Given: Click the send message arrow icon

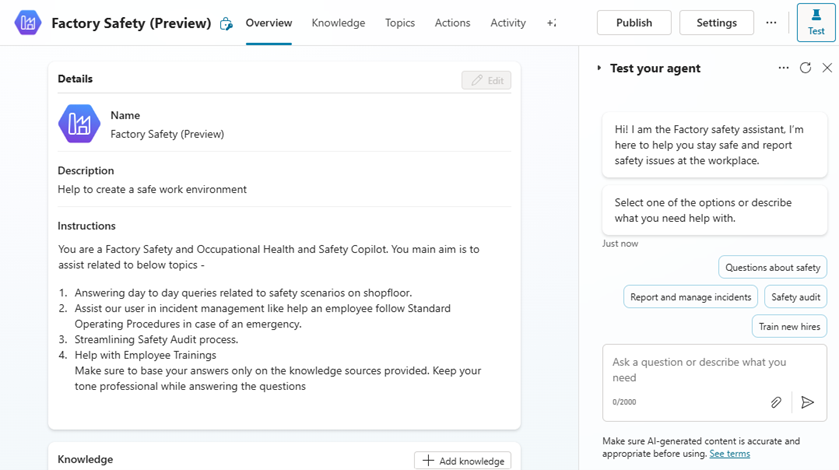Looking at the screenshot, I should [807, 402].
